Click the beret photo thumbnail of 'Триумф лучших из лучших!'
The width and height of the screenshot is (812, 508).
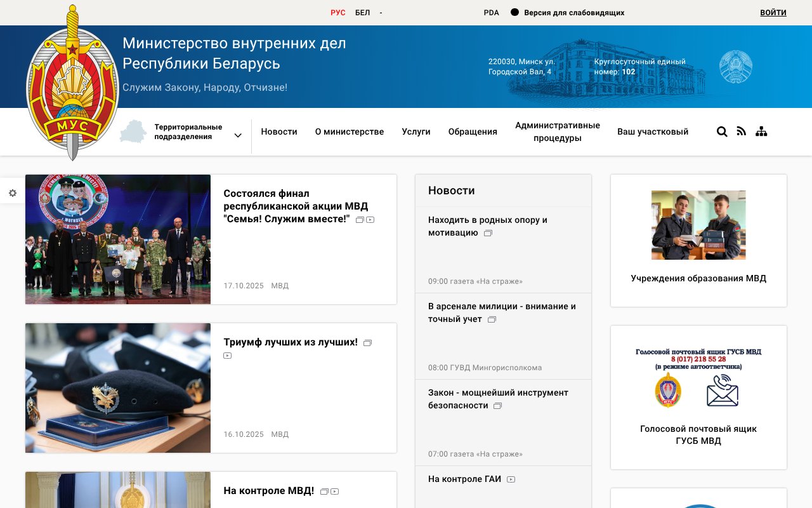click(x=117, y=387)
